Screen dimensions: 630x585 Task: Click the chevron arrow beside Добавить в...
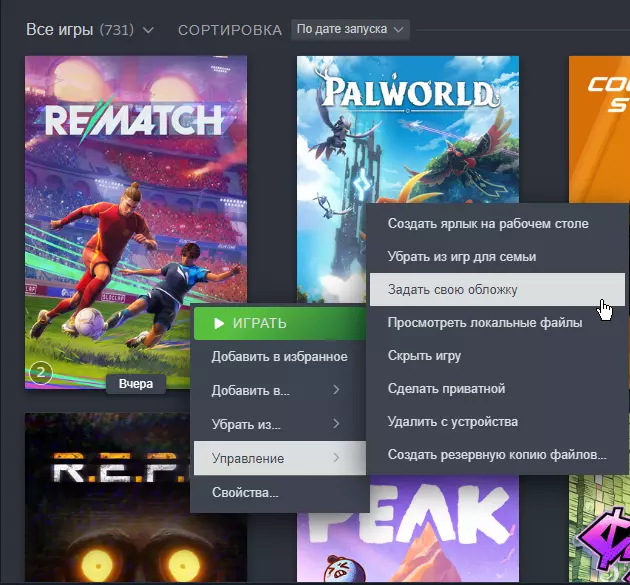(336, 390)
